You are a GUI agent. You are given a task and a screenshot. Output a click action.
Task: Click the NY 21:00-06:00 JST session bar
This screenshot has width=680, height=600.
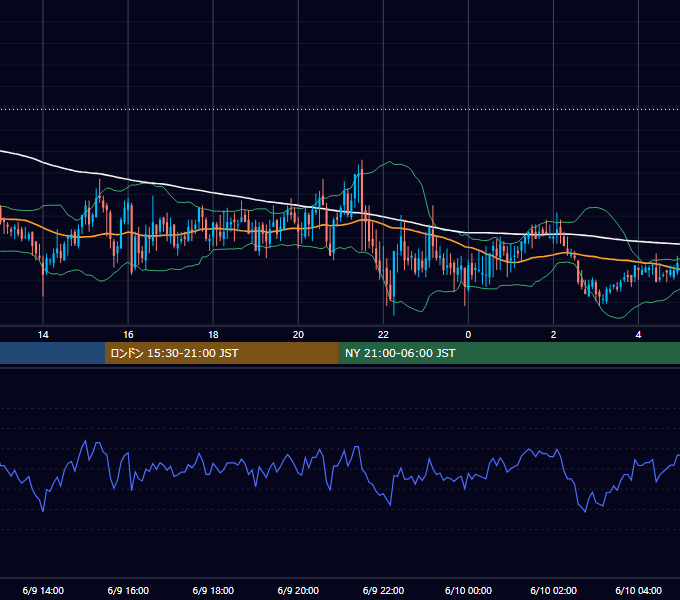[509, 353]
